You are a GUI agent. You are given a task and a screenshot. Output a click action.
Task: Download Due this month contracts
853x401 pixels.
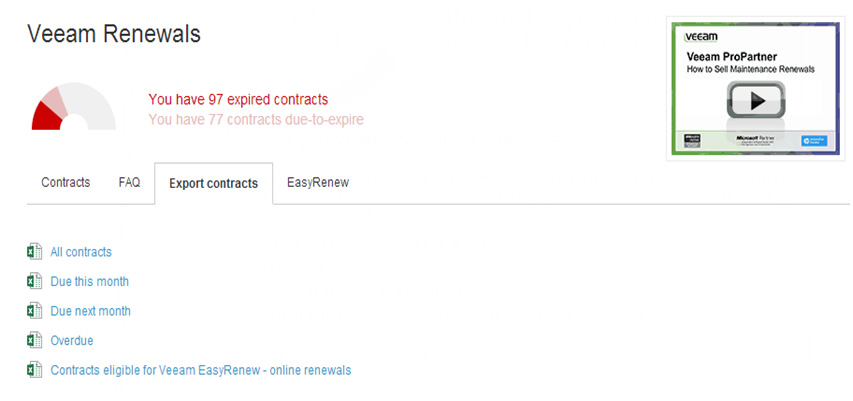(89, 281)
